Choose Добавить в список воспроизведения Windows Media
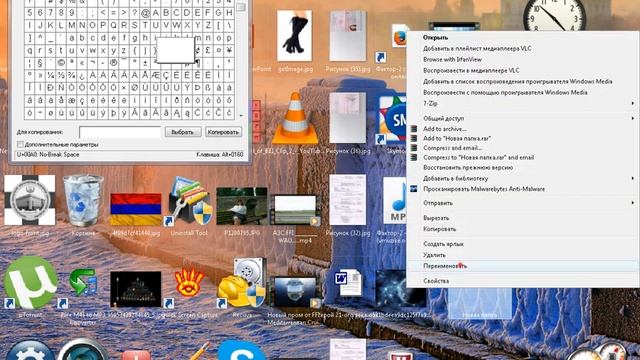Viewport: 640px width, 360px height. 522,82
